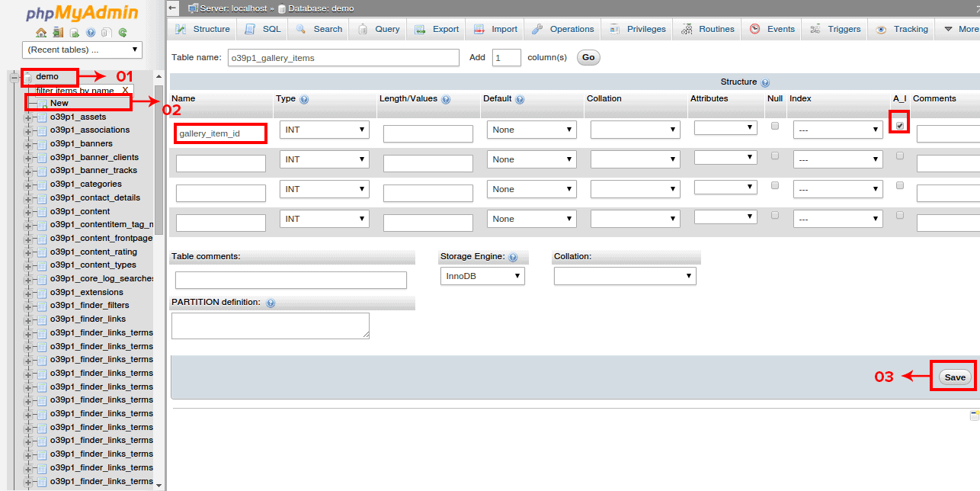The height and width of the screenshot is (491, 980).
Task: Collapse the demo database tree node
Action: [x=14, y=77]
